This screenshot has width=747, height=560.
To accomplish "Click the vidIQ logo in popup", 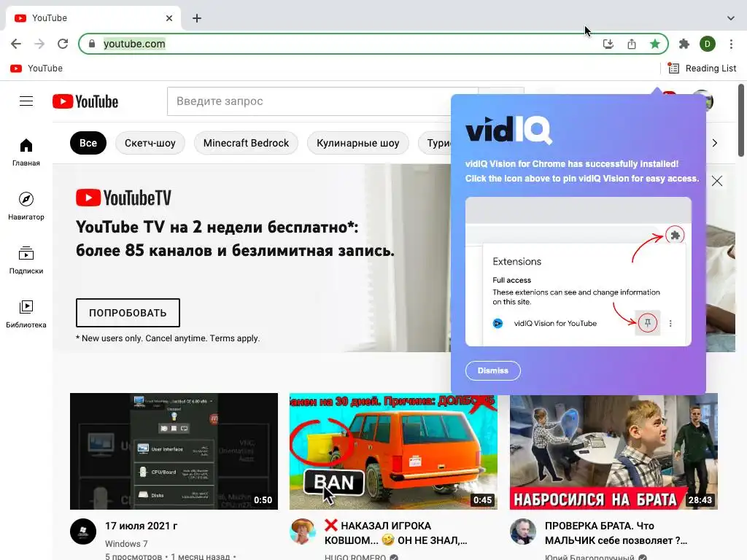I will pos(508,130).
